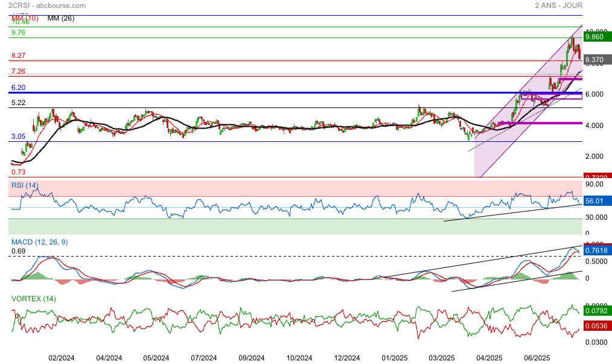Click the green 0.0792 Vortex value tag
Viewport: 612px width, 364px height.
point(598,311)
